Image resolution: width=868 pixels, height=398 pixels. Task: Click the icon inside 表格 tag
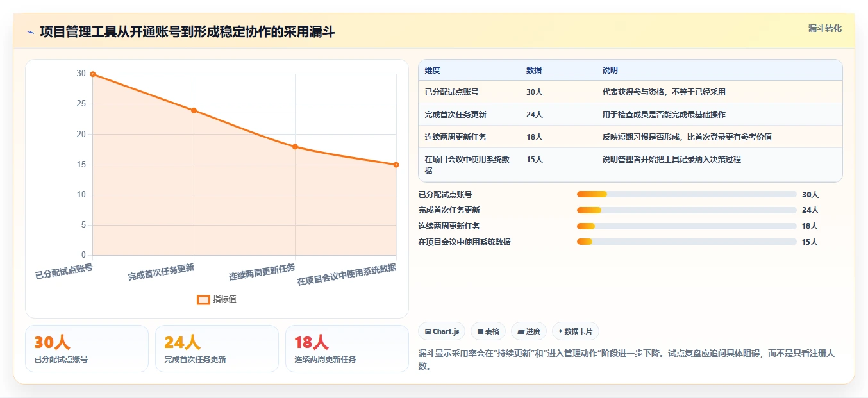click(x=480, y=331)
